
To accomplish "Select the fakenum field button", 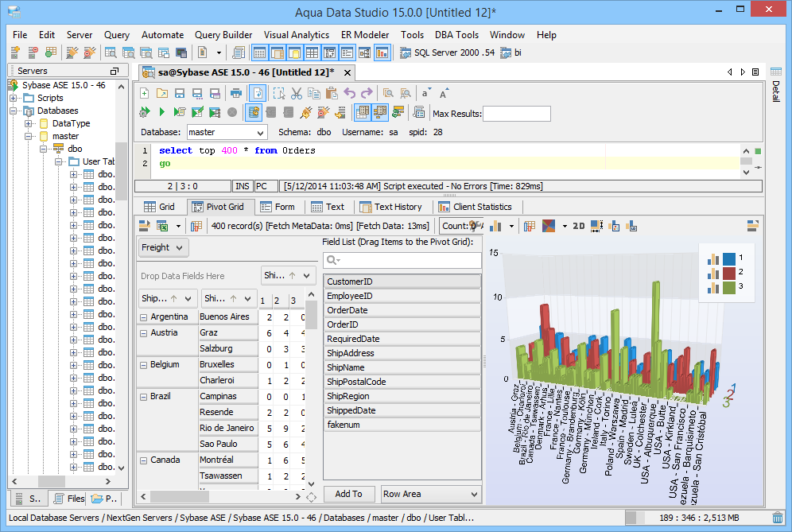I will (402, 425).
